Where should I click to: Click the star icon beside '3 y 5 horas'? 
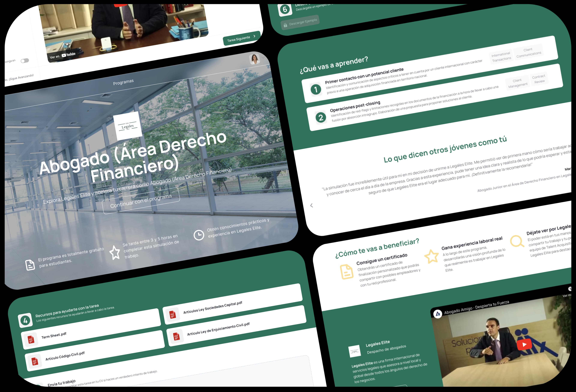point(115,253)
